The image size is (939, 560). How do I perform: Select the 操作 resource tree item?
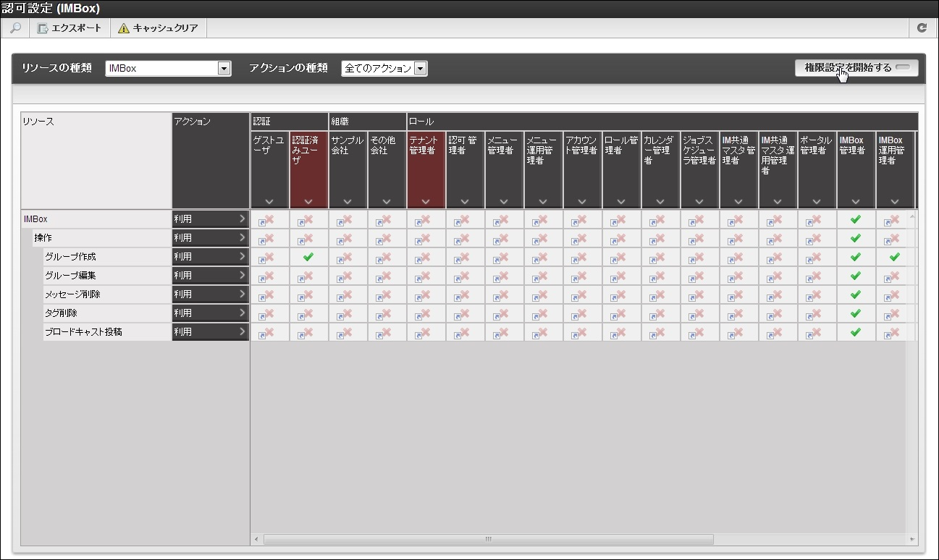tap(43, 238)
